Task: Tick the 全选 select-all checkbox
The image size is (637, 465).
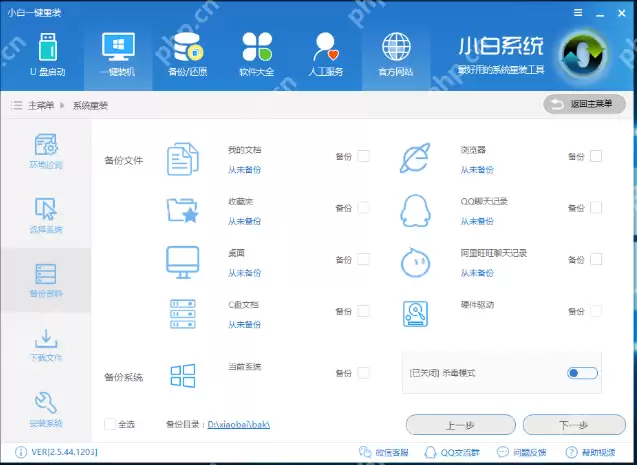Action: [x=110, y=424]
